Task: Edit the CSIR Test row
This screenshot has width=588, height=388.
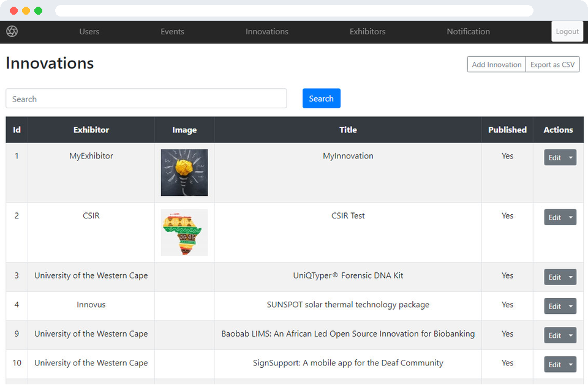Action: coord(555,218)
